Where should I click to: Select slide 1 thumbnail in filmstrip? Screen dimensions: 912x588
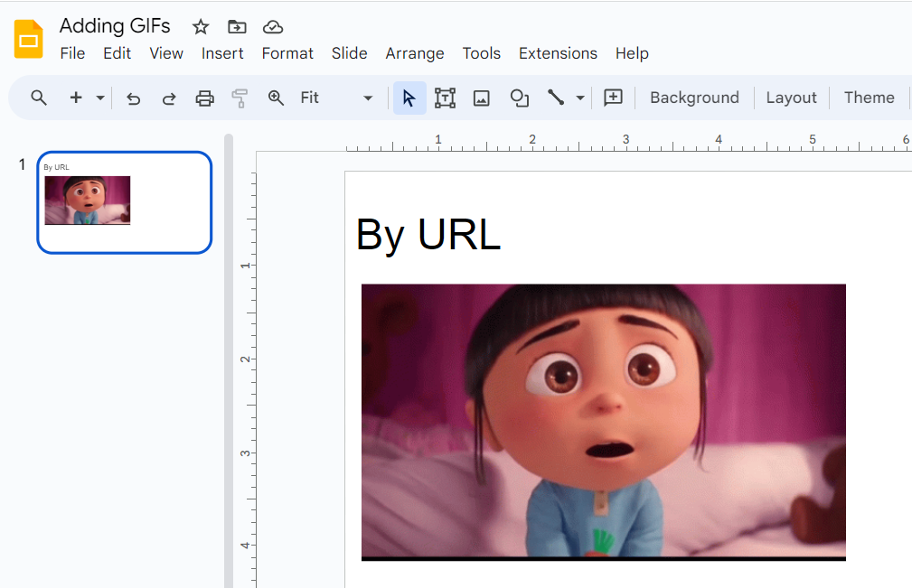125,202
